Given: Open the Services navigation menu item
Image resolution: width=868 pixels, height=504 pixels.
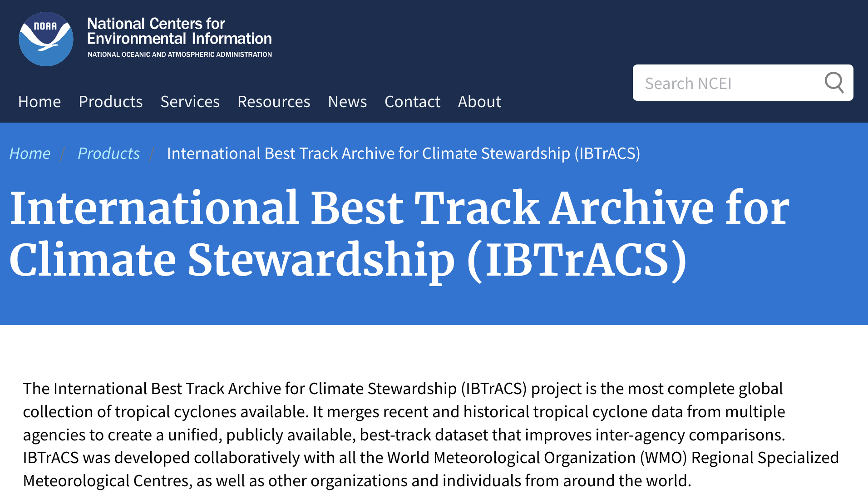Looking at the screenshot, I should [190, 102].
